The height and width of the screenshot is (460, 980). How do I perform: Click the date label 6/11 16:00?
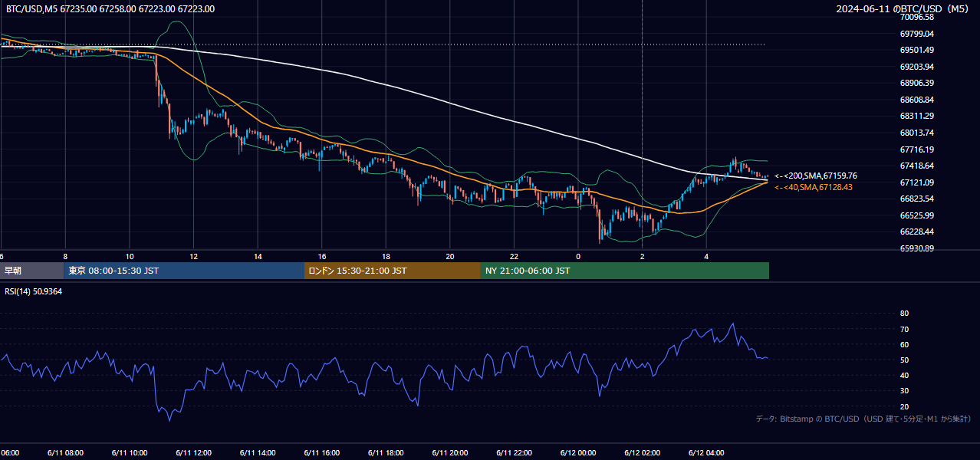click(x=322, y=453)
